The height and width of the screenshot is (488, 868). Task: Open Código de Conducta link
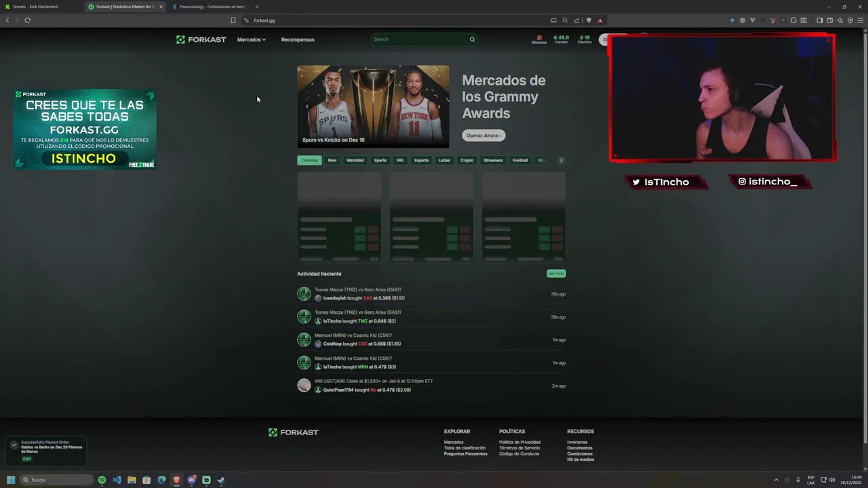[519, 453]
